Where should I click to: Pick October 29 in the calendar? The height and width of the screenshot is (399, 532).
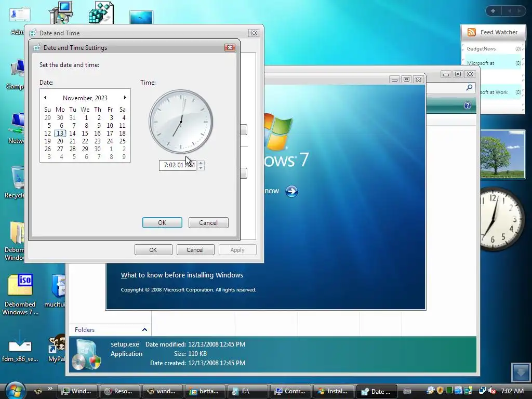tap(47, 118)
